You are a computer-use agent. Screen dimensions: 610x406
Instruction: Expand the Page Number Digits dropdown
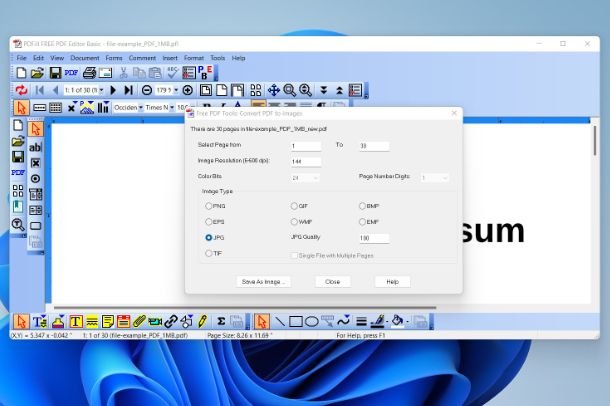[x=435, y=177]
